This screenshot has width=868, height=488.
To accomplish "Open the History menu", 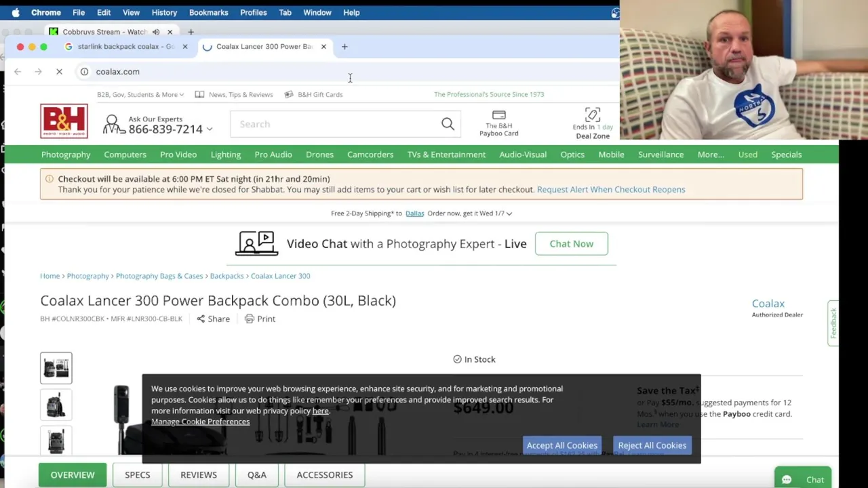I will 164,12.
